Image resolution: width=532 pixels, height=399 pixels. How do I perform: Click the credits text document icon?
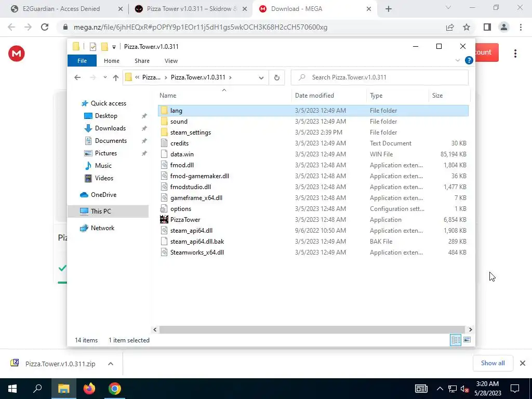pyautogui.click(x=164, y=143)
